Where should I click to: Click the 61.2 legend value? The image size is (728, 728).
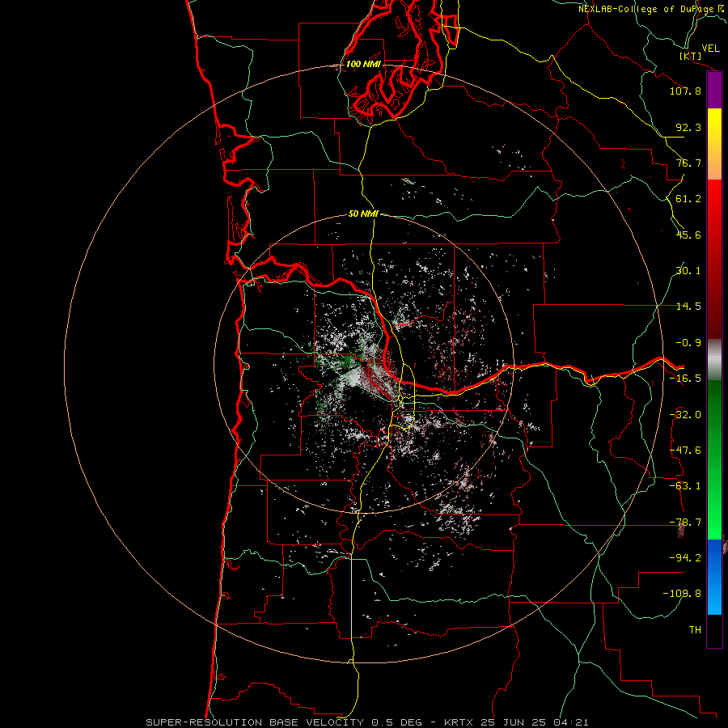pos(688,199)
